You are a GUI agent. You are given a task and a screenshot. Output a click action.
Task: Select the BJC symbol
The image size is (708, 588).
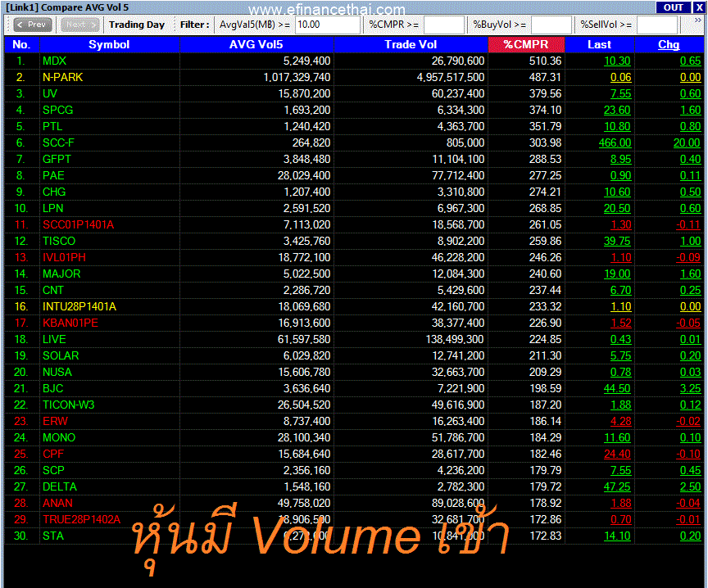52,388
